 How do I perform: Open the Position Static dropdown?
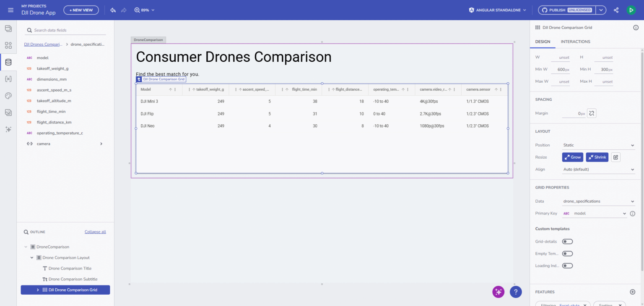(x=598, y=145)
